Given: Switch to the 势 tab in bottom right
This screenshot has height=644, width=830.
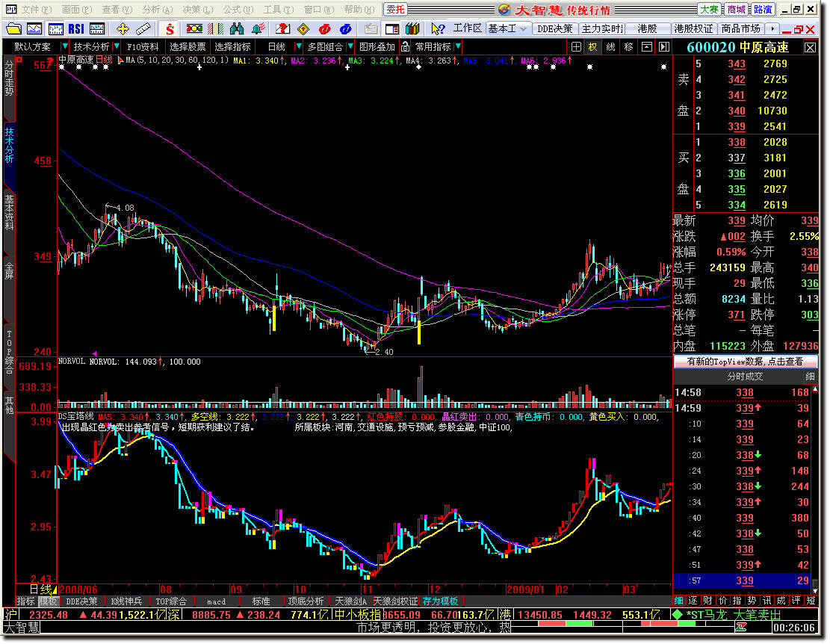Looking at the screenshot, I should (752, 601).
